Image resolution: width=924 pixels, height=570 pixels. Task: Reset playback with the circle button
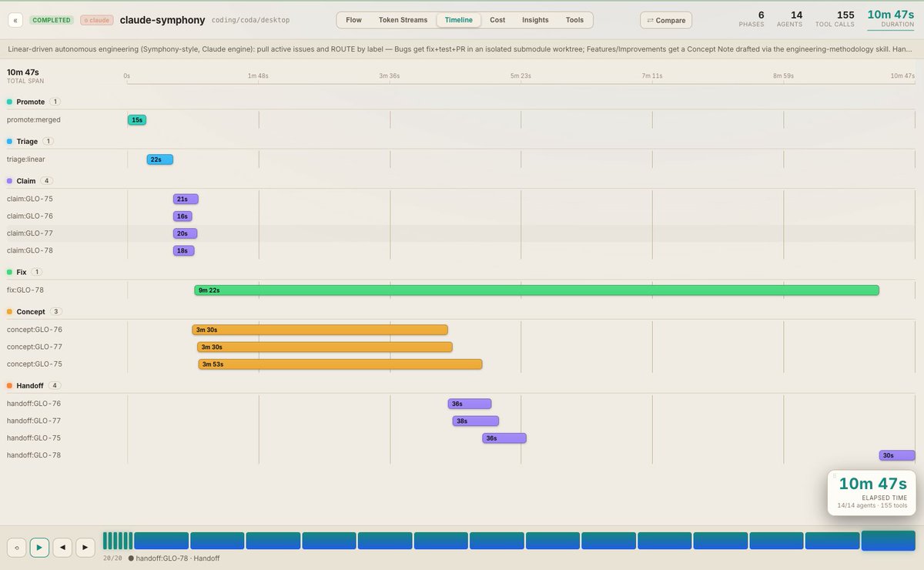click(x=16, y=547)
